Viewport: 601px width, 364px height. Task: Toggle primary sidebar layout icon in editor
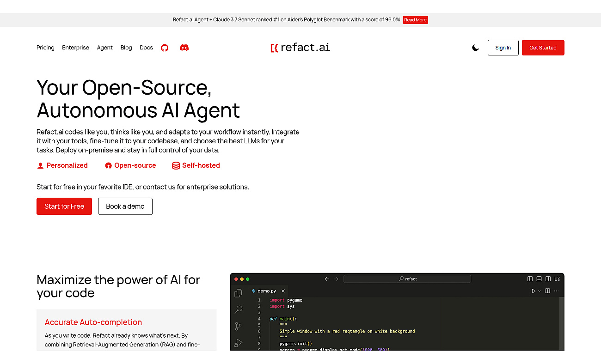pos(530,279)
